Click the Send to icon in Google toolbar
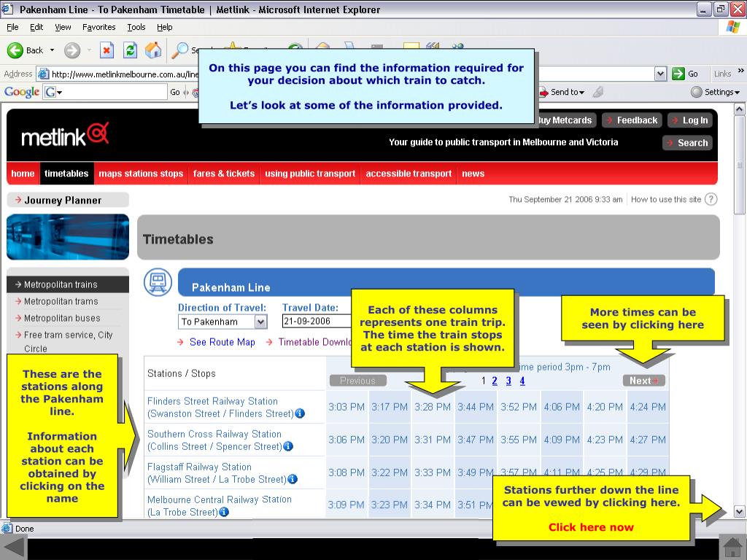This screenshot has width=747, height=560. click(x=543, y=92)
